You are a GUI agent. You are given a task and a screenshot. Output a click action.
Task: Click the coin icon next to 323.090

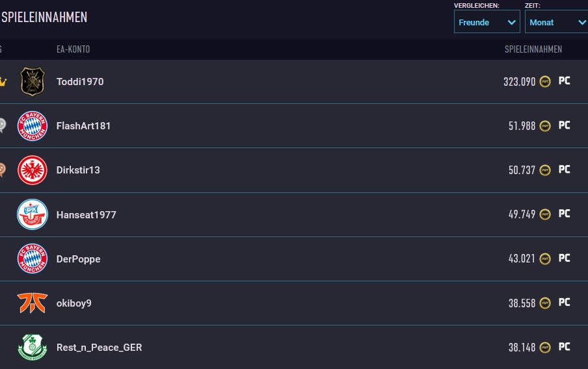(x=545, y=81)
